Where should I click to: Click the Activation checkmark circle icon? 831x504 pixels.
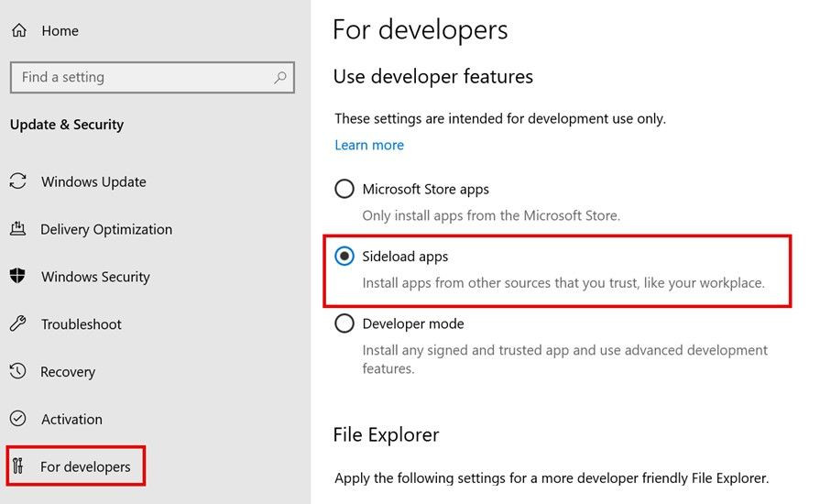[x=17, y=419]
